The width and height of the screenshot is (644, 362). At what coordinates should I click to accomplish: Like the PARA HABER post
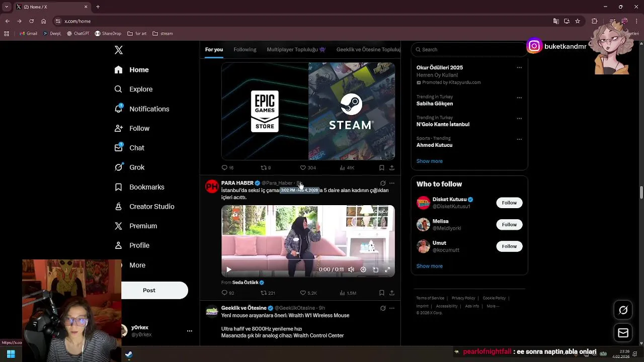click(308, 293)
